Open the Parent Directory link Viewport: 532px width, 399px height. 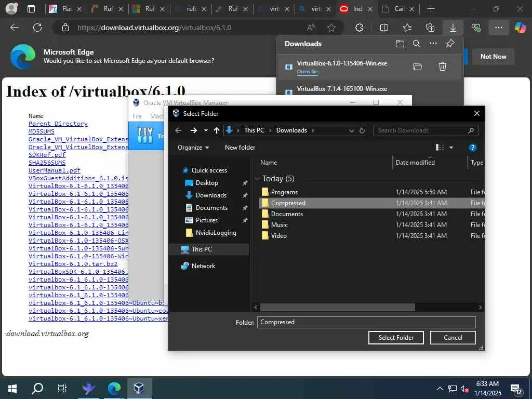[x=58, y=124]
